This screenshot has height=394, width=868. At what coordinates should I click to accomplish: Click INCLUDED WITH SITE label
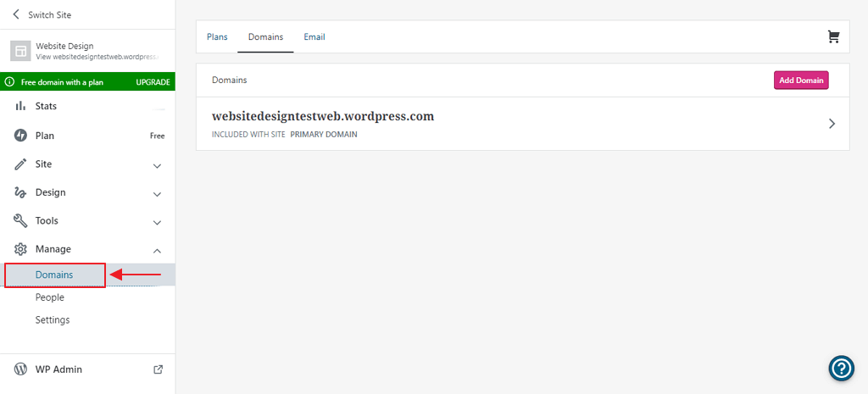(x=248, y=135)
